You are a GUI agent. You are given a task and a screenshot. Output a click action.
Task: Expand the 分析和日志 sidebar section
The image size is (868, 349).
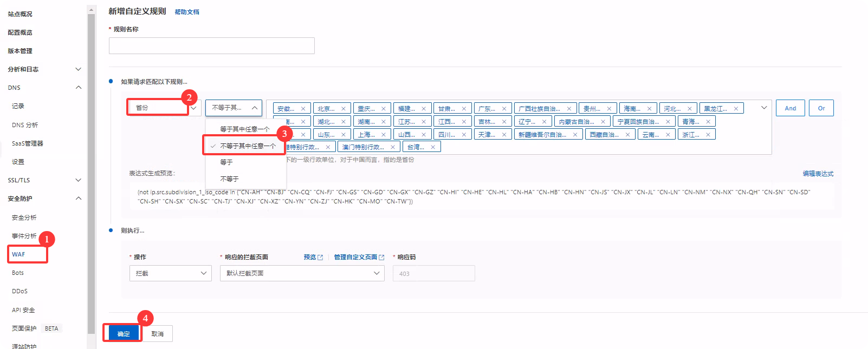tap(78, 69)
